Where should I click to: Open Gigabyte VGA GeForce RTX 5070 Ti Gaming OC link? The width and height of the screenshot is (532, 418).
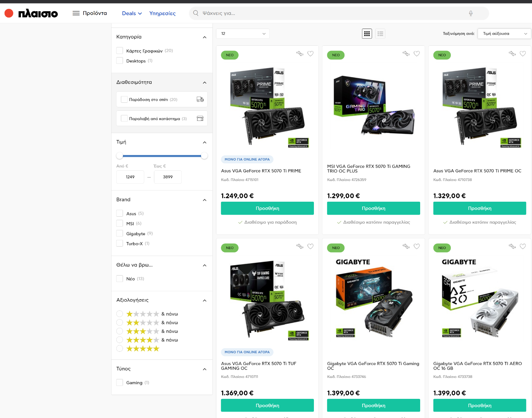373,366
